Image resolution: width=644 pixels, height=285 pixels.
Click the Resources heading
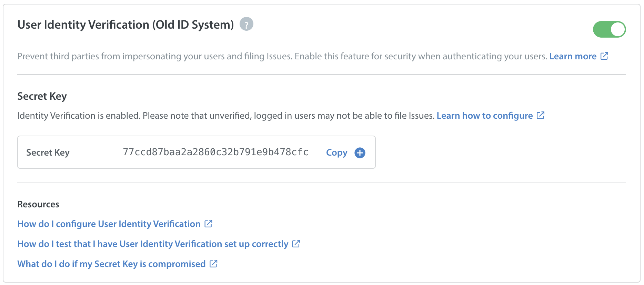coord(38,204)
